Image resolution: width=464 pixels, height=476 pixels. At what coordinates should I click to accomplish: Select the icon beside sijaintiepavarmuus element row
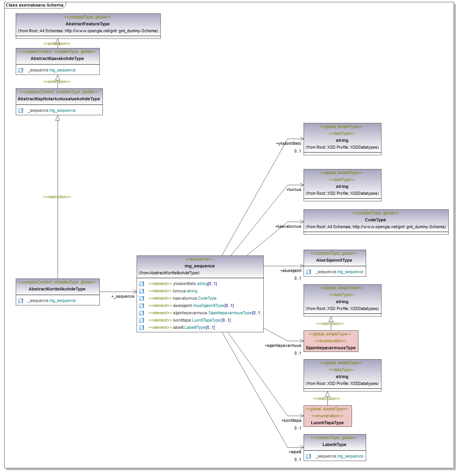tap(141, 313)
